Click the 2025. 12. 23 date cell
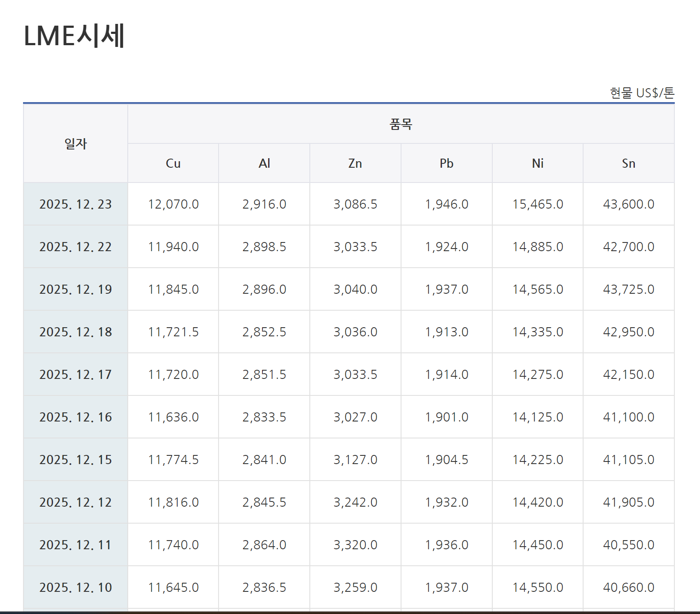This screenshot has width=700, height=614. click(76, 204)
